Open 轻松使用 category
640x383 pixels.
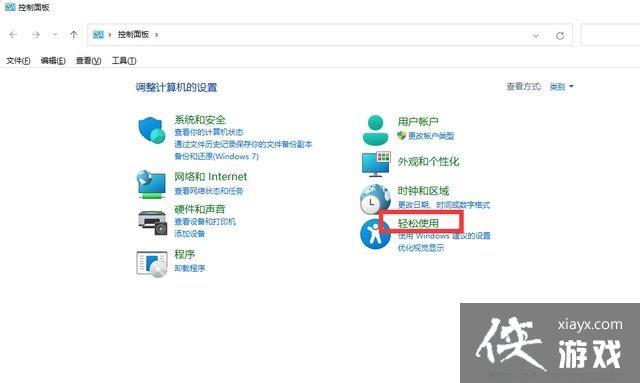418,223
